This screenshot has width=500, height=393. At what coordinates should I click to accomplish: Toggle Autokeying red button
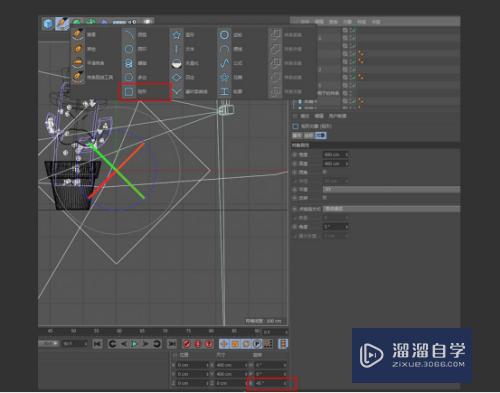(198, 344)
